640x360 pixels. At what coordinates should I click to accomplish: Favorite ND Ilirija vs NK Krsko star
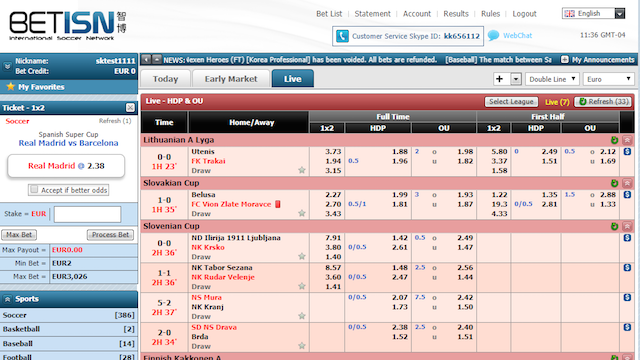tap(302, 256)
